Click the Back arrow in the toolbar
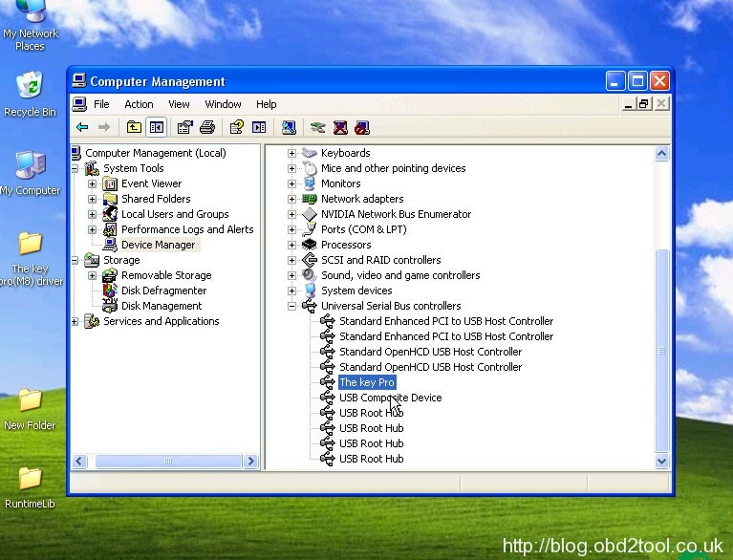Viewport: 733px width, 560px height. point(82,127)
